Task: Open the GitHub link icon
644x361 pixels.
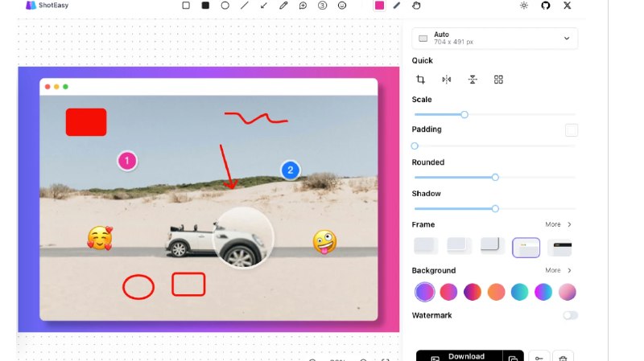Action: point(546,6)
